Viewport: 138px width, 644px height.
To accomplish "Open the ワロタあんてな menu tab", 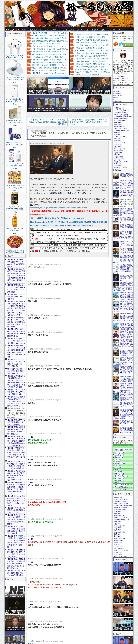I will coord(68,30).
